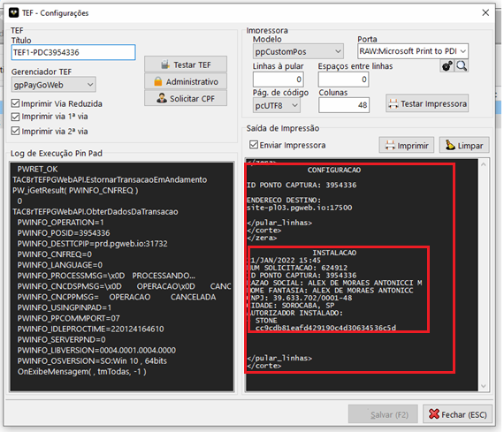The width and height of the screenshot is (504, 432).
Task: Click the Linhas à pular field
Action: 279,80
